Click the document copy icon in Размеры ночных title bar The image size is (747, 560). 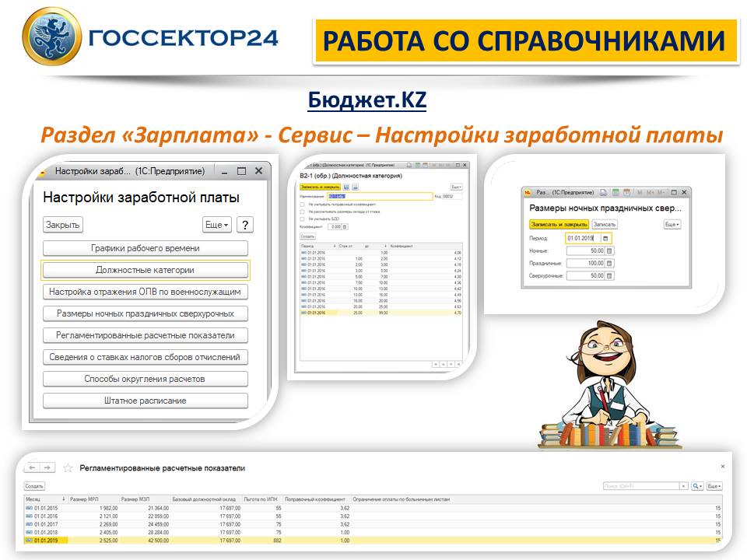pyautogui.click(x=604, y=192)
